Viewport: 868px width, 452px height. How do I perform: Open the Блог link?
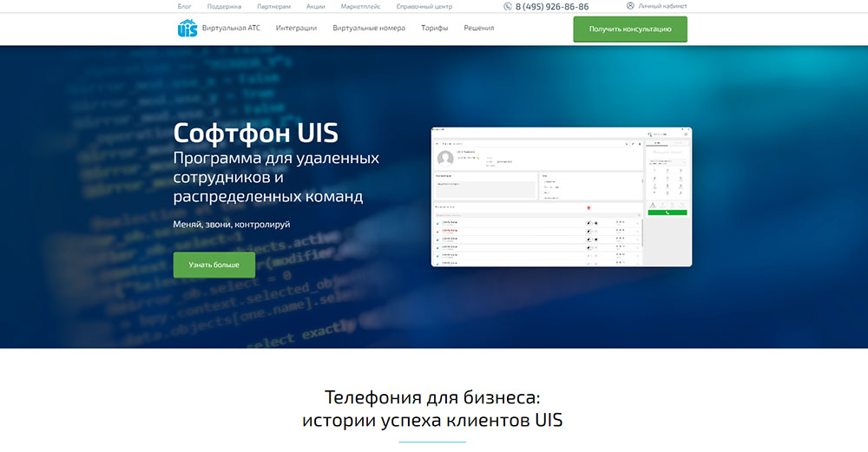(x=184, y=6)
